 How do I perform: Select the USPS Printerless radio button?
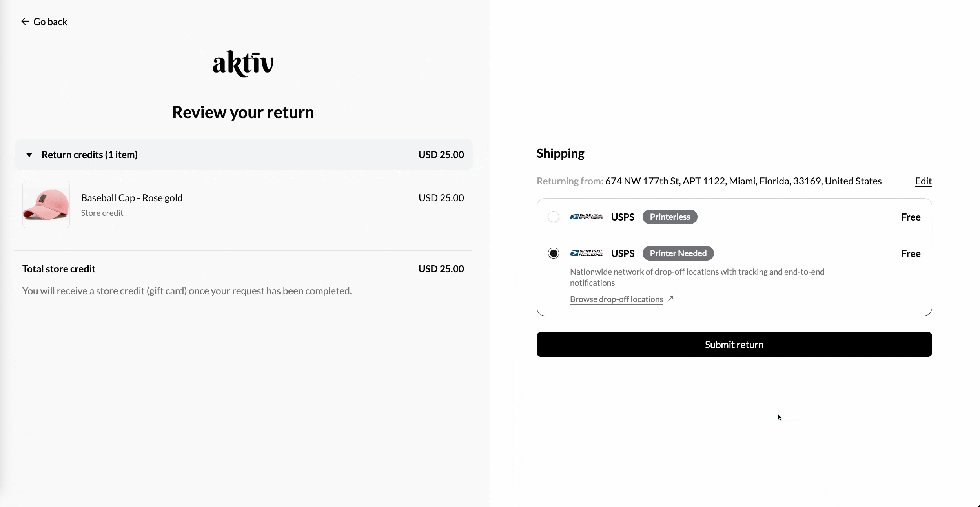[x=554, y=217]
